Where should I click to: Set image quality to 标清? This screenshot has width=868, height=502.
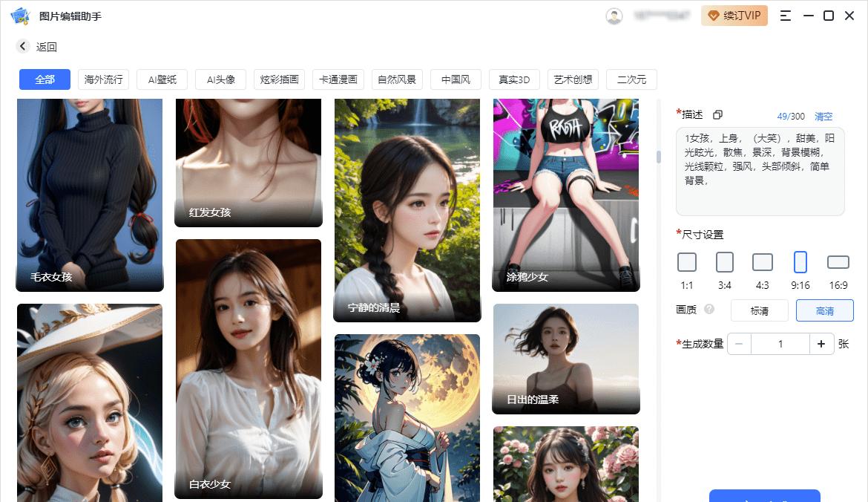click(x=760, y=310)
